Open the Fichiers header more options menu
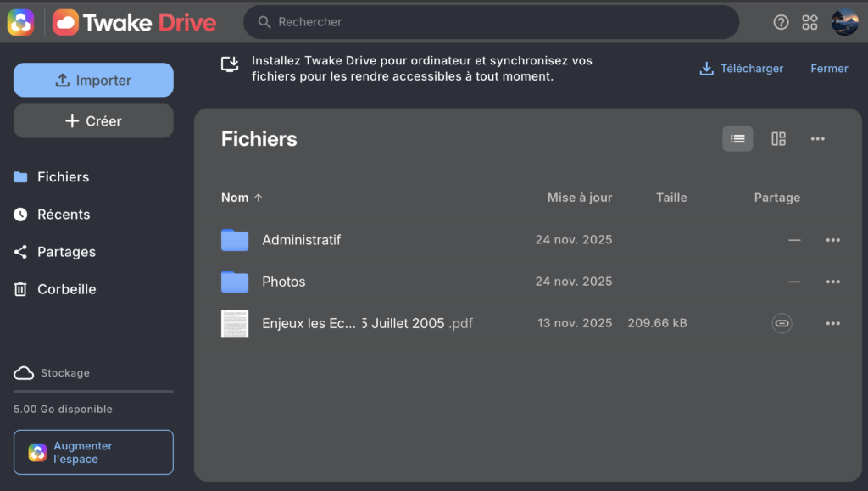 tap(817, 139)
